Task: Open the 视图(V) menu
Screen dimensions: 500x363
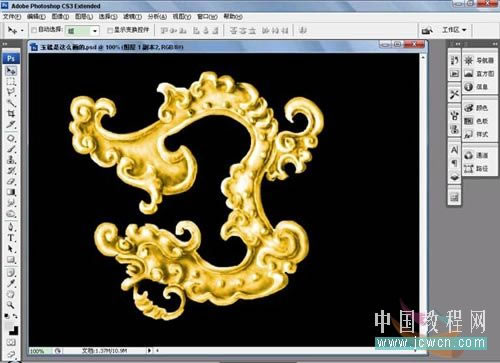Action: coord(182,16)
